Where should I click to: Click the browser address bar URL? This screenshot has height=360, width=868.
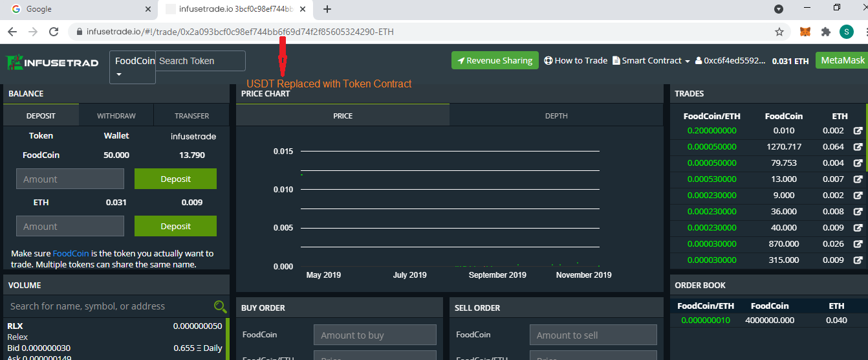(240, 32)
